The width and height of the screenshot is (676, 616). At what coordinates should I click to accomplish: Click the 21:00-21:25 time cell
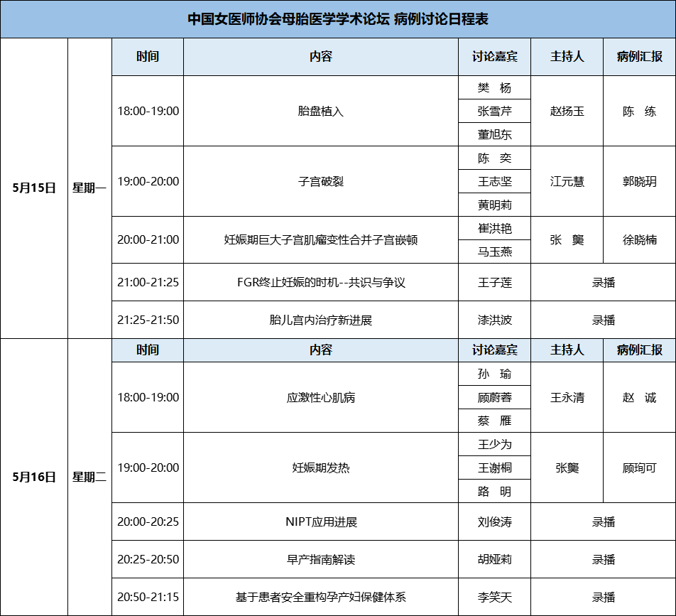tap(148, 283)
